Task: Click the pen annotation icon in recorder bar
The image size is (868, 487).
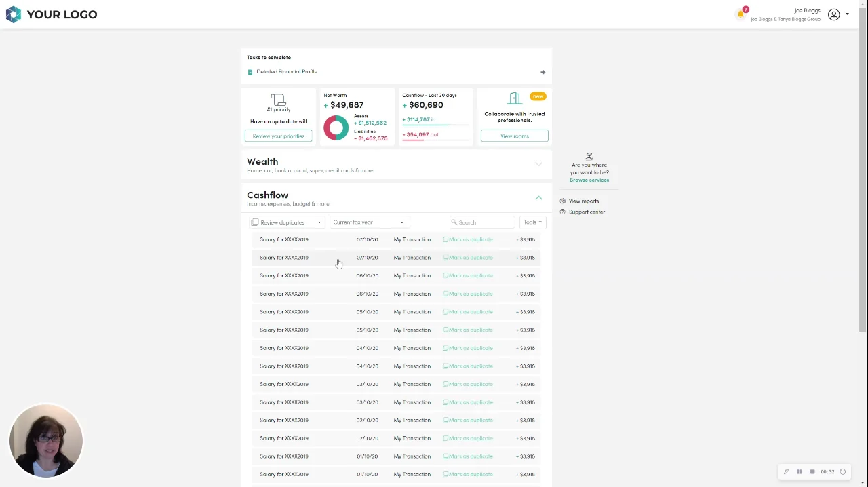Action: (x=786, y=472)
